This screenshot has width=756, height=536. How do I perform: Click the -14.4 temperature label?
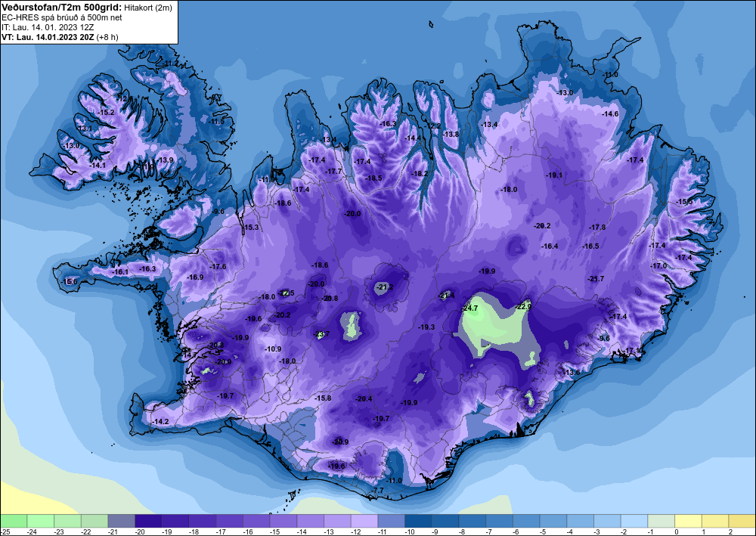[413, 138]
